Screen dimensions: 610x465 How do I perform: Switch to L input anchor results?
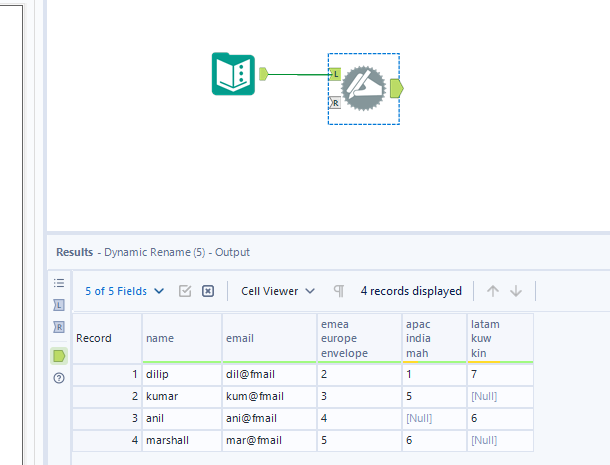(58, 305)
